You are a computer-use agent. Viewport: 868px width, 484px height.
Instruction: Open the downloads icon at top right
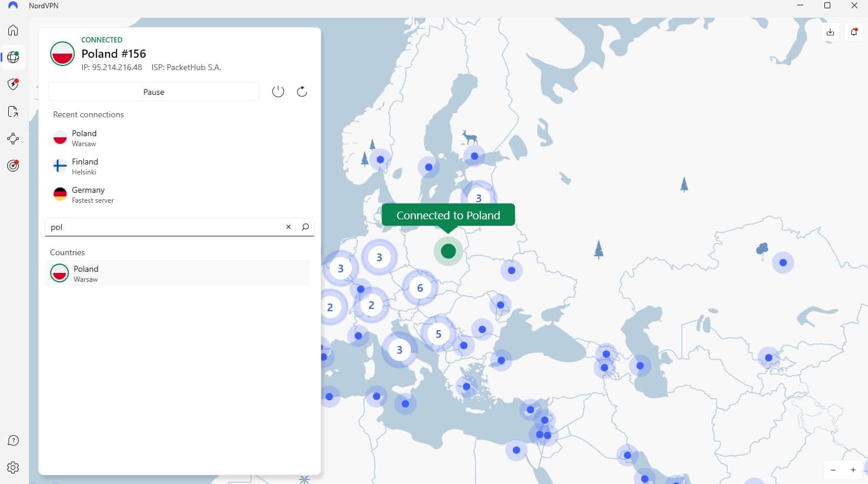point(830,32)
